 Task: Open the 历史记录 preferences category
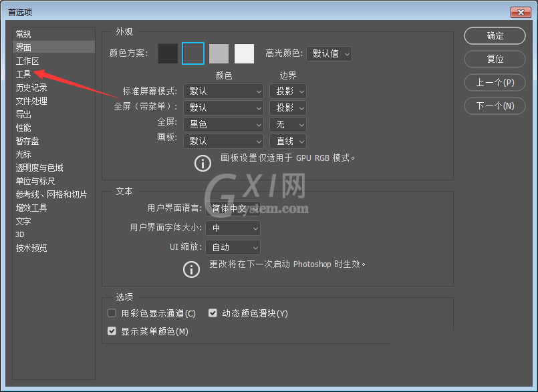(x=54, y=87)
